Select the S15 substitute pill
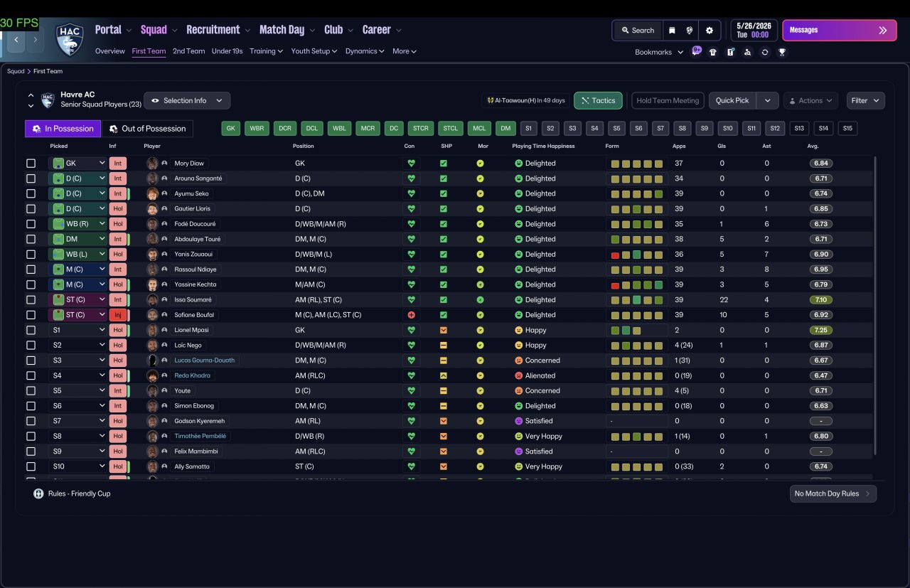 pos(847,129)
